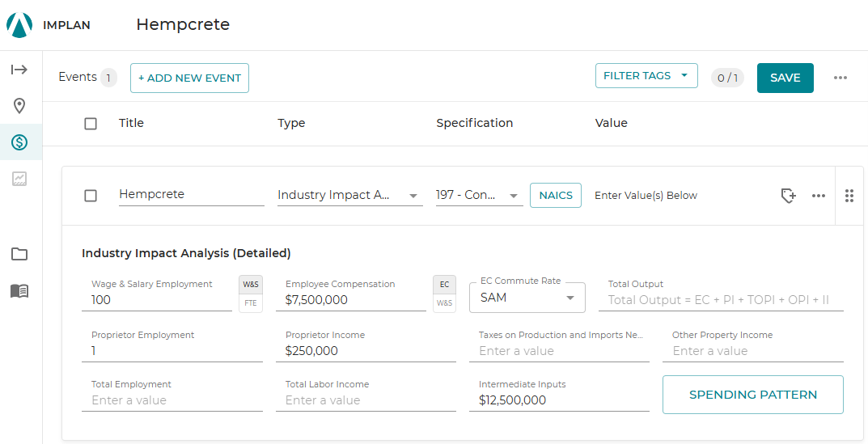868x444 pixels.
Task: Add a tag to Hempcrete event
Action: pyautogui.click(x=788, y=195)
